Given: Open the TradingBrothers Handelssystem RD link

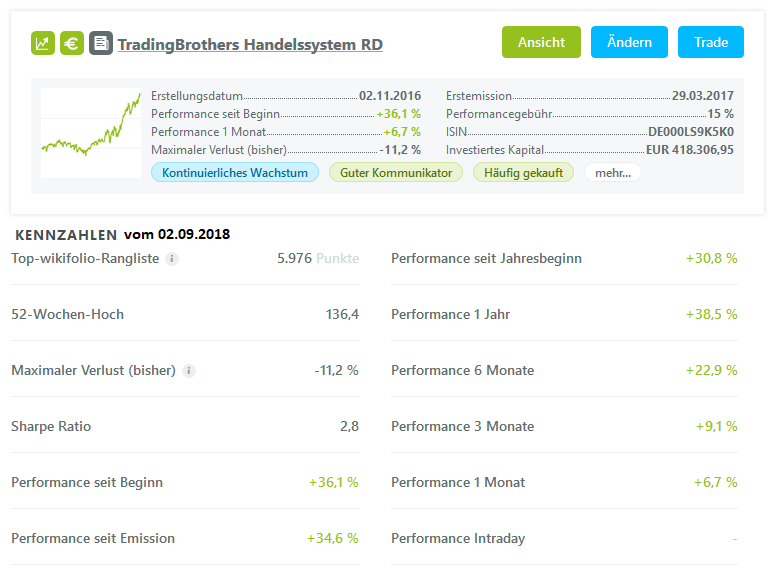Looking at the screenshot, I should point(250,44).
